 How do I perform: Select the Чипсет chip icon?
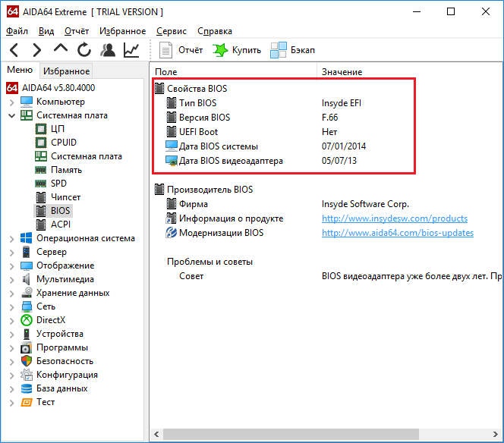[41, 197]
